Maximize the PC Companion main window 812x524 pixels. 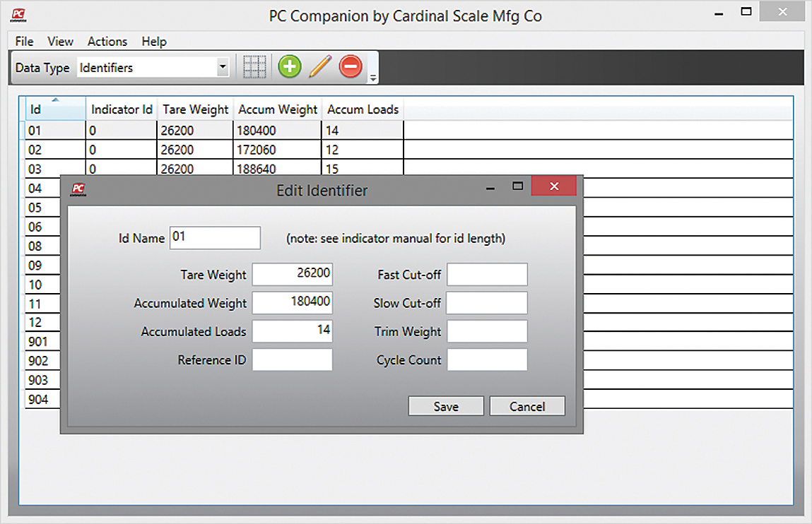click(746, 11)
